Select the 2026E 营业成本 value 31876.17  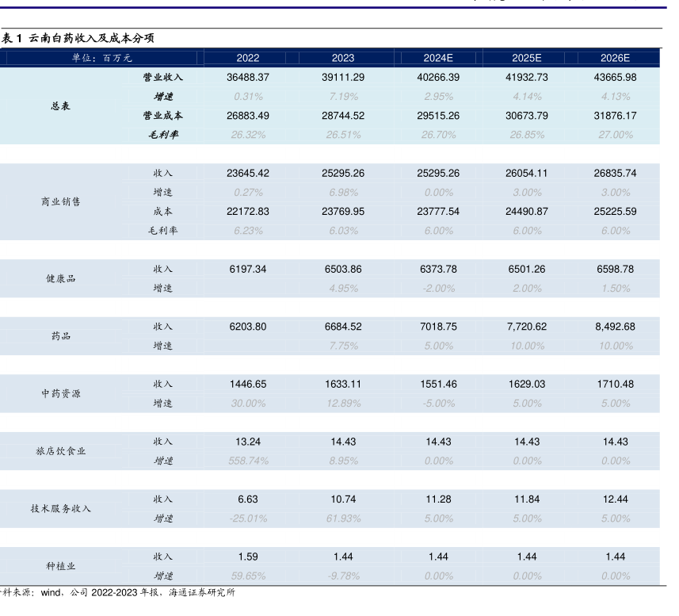click(615, 115)
